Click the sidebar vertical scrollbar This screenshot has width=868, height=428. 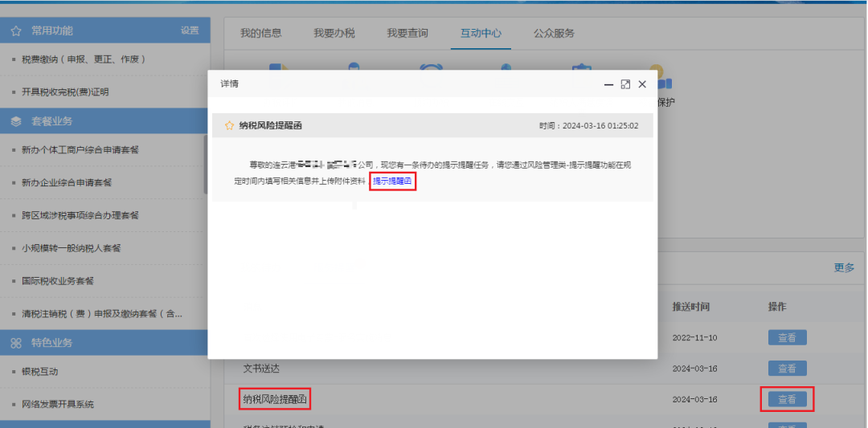(x=207, y=165)
